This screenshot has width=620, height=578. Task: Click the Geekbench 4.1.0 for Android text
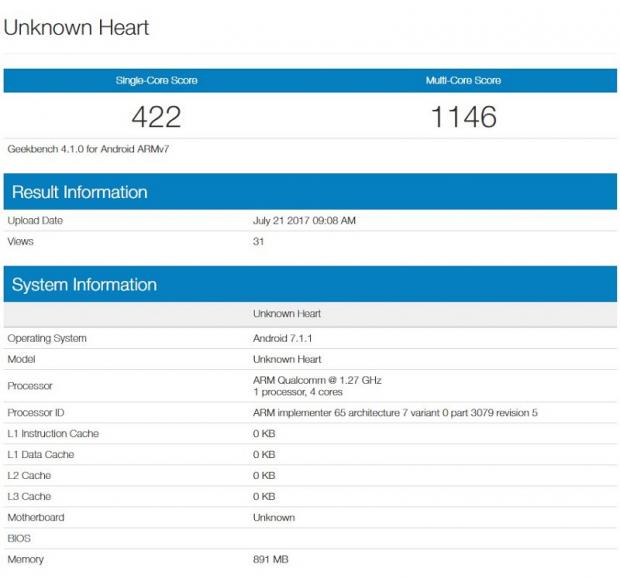[x=76, y=148]
